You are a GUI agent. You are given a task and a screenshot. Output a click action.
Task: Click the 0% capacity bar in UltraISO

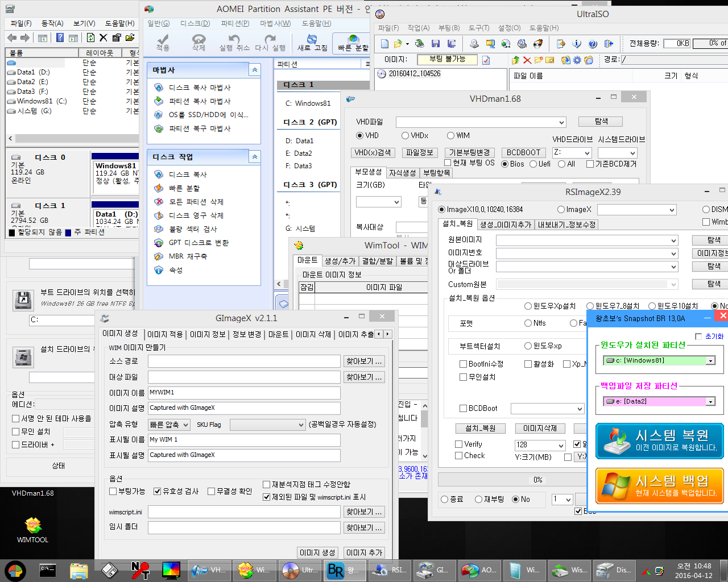[x=711, y=43]
